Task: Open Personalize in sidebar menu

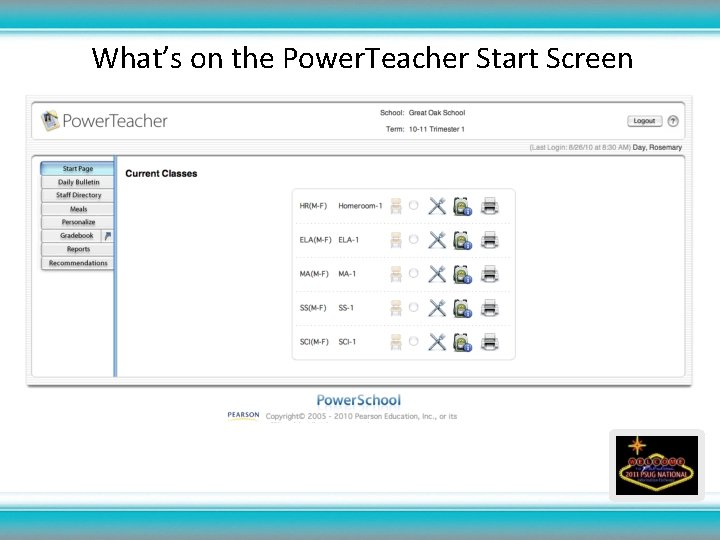Action: click(x=78, y=222)
